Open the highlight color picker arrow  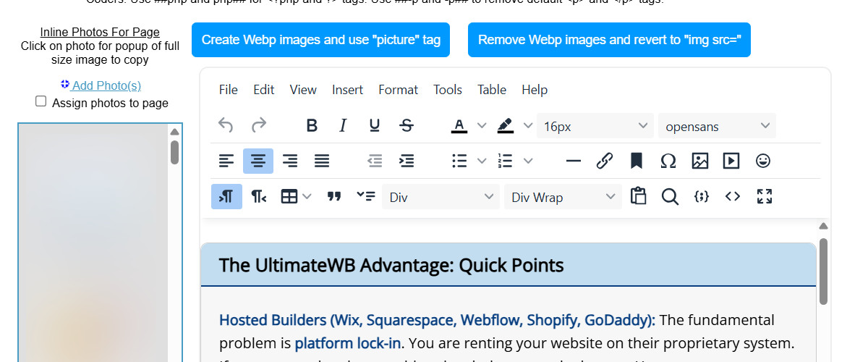(528, 126)
